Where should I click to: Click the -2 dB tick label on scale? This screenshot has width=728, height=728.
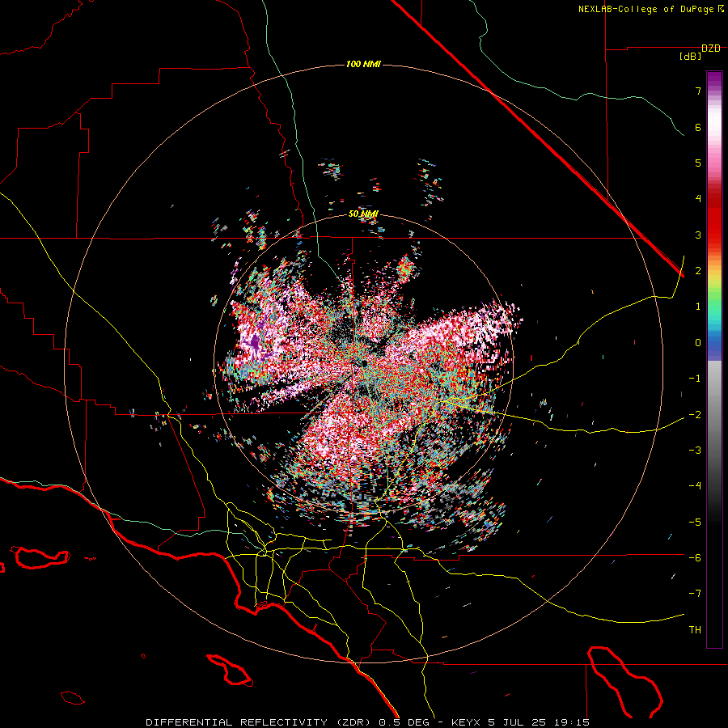(x=695, y=414)
